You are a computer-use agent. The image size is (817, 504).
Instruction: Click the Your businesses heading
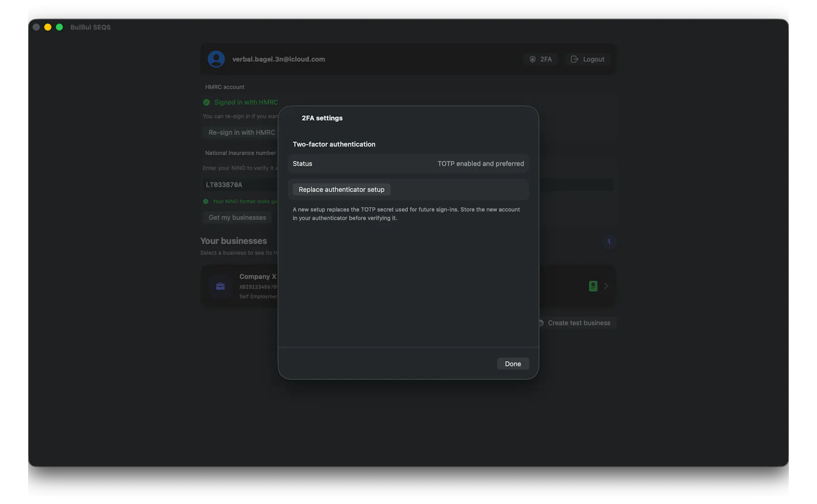tap(234, 241)
